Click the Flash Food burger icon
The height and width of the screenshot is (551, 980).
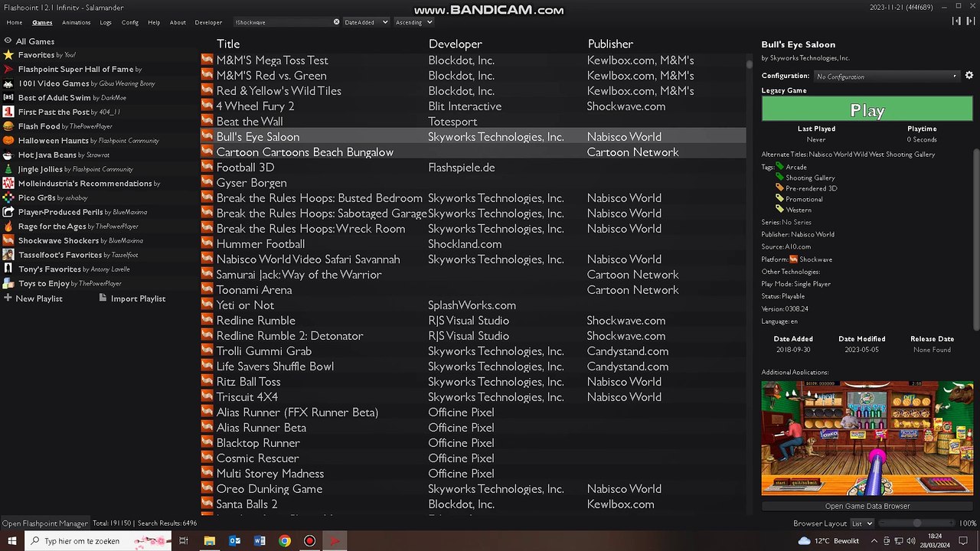[8, 126]
